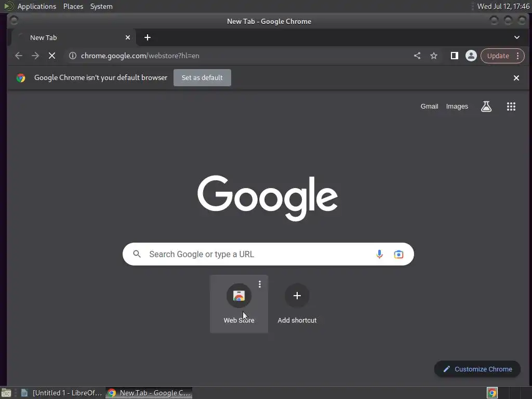
Task: Dismiss the default browser infobar
Action: pyautogui.click(x=516, y=78)
